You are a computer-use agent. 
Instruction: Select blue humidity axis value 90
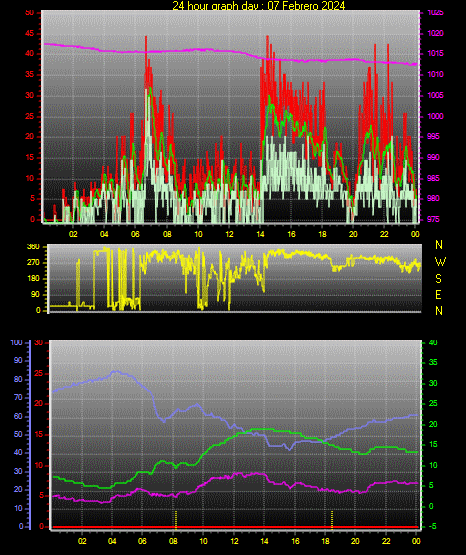(18, 360)
